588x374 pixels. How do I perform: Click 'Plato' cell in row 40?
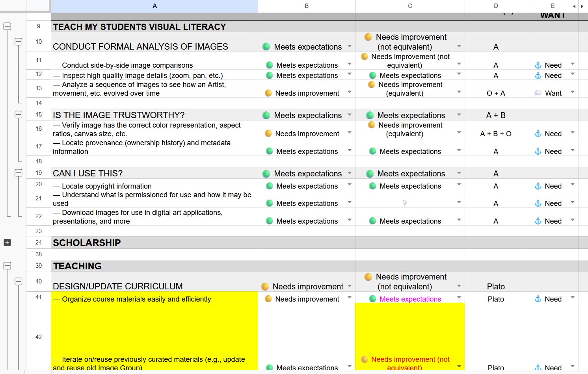tap(496, 282)
